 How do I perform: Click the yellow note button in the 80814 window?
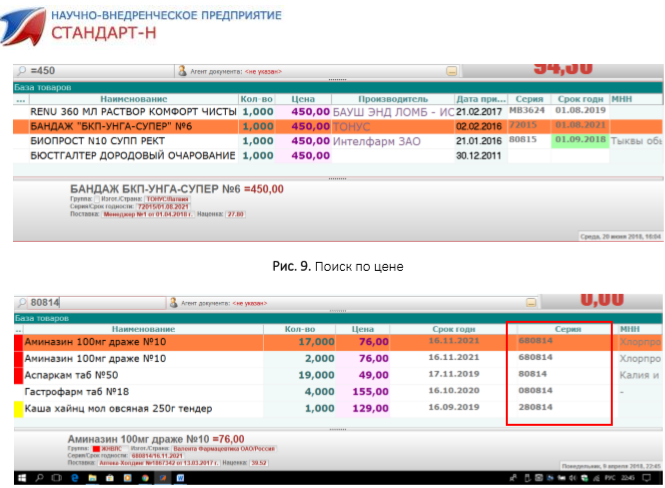[x=531, y=302]
